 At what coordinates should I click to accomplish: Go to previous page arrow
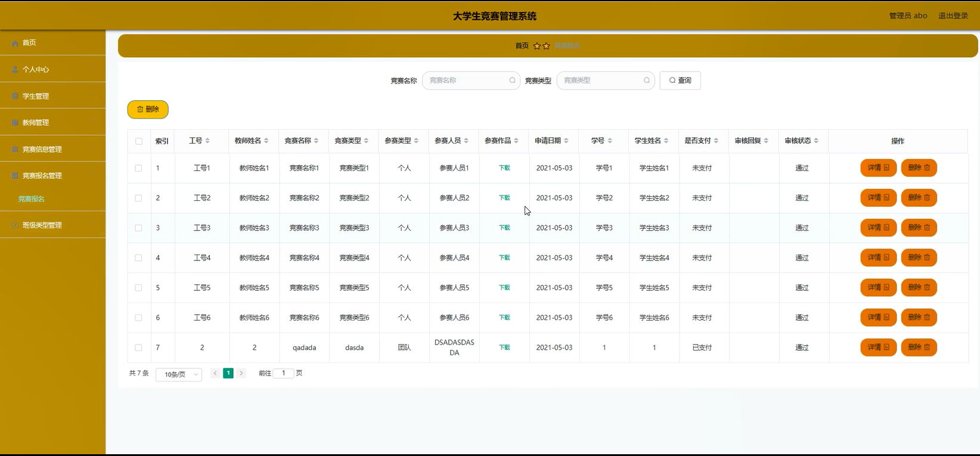pos(215,373)
